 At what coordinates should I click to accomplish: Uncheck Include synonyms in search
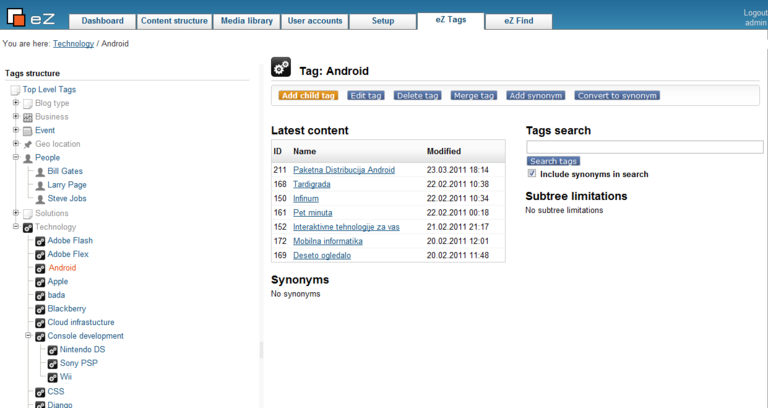click(532, 174)
